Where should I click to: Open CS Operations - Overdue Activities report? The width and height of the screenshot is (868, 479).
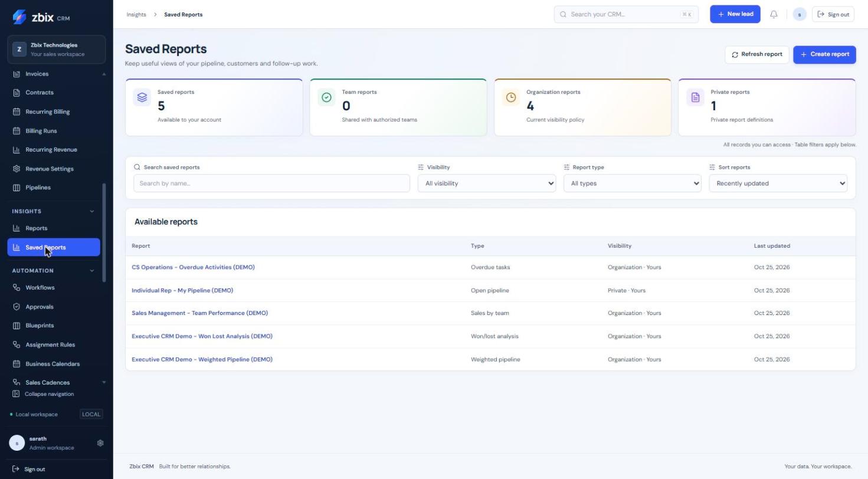coord(193,267)
